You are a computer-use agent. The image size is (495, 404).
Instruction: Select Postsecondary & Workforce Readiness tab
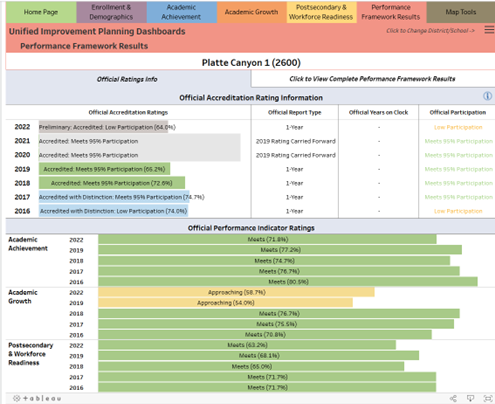(x=321, y=12)
